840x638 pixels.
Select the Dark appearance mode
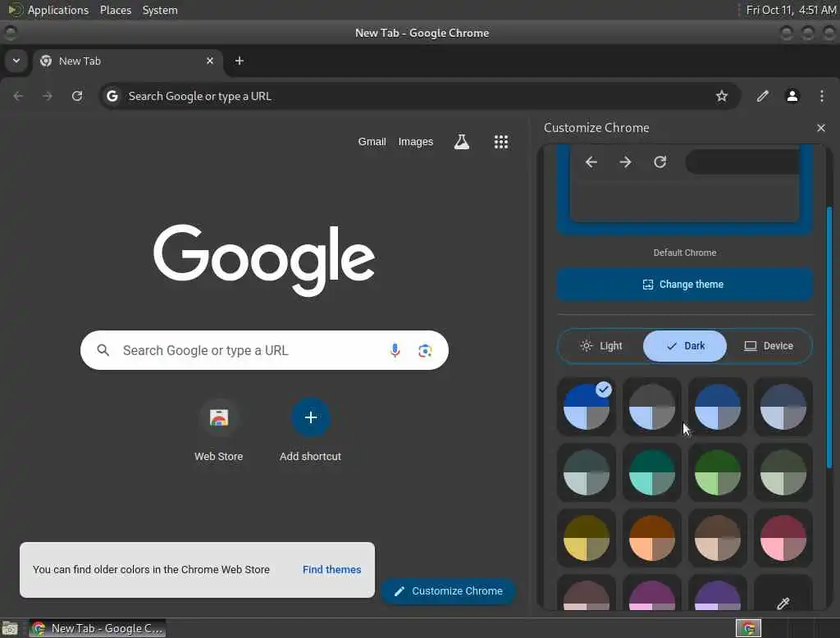click(x=685, y=346)
